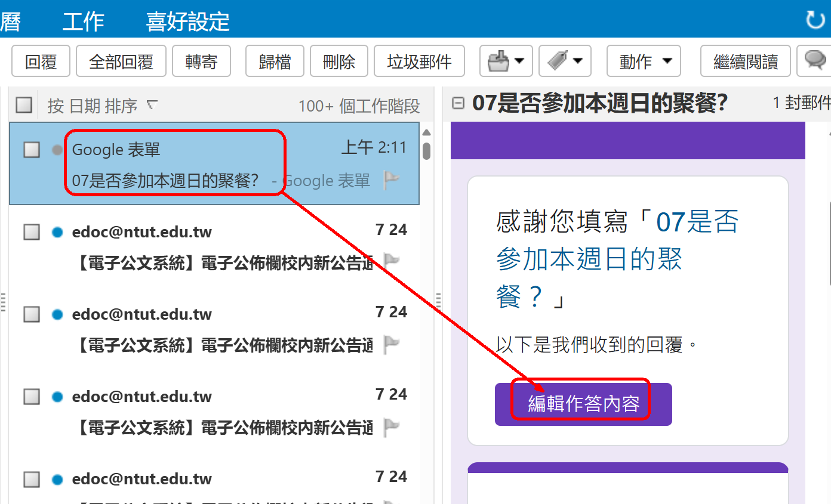Switch to the 喜好設定 tab
The height and width of the screenshot is (504, 831).
tap(187, 21)
